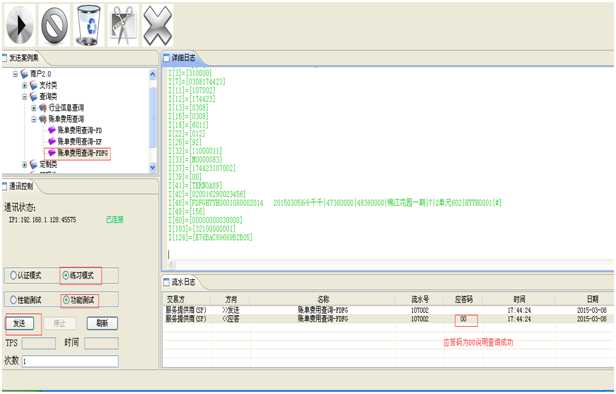Click the 交易方 column header

(x=176, y=300)
